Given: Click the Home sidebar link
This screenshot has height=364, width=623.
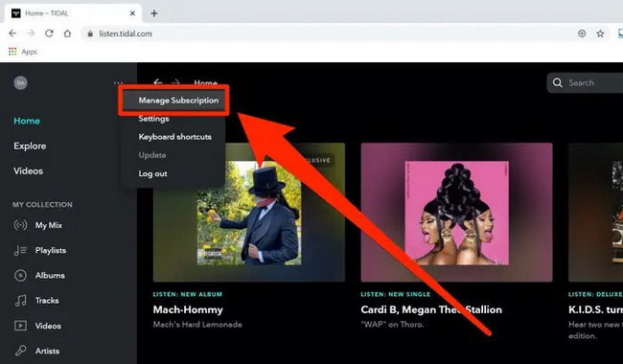Looking at the screenshot, I should pyautogui.click(x=27, y=121).
